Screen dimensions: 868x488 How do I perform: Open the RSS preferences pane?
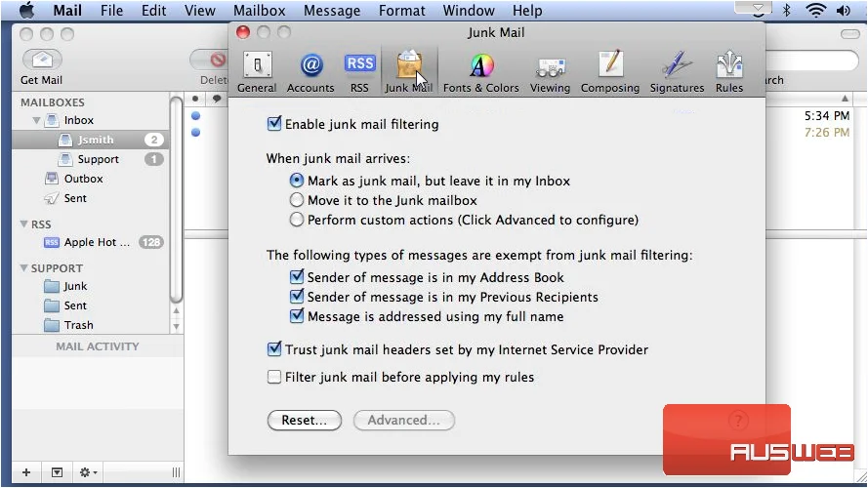click(360, 72)
